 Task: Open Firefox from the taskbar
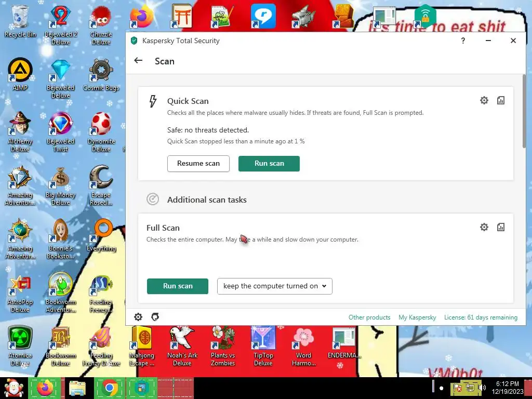[x=45, y=388]
